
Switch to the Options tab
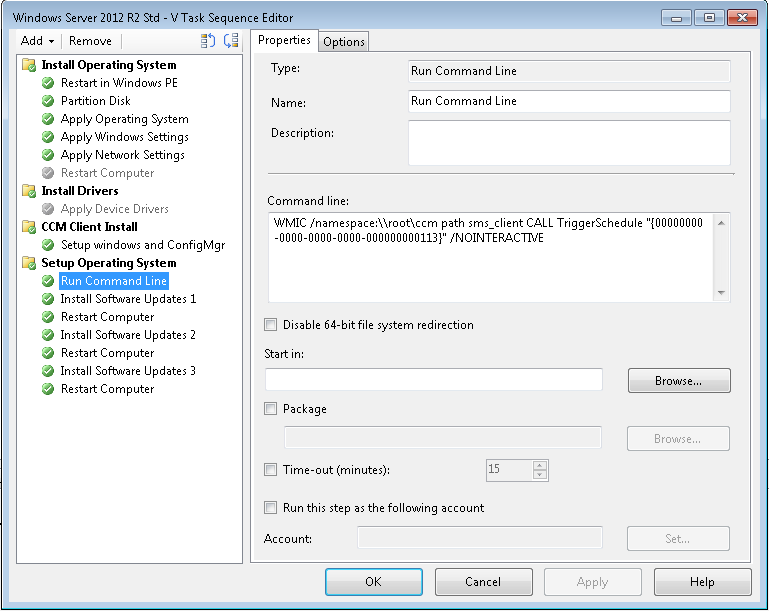(344, 42)
